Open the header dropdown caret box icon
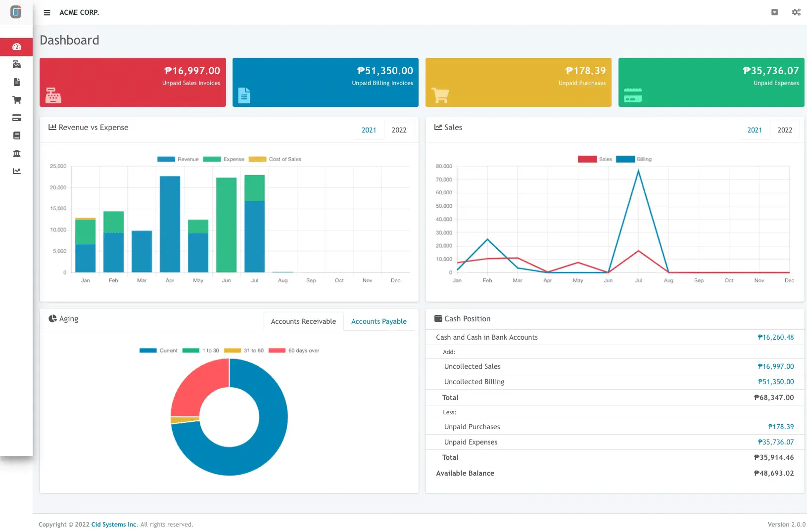 [775, 12]
